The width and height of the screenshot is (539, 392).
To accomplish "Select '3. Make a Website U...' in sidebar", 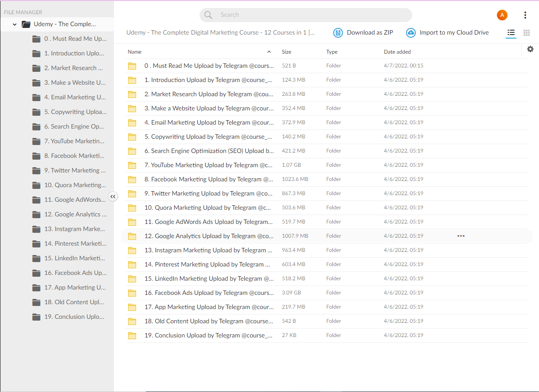I will (75, 83).
